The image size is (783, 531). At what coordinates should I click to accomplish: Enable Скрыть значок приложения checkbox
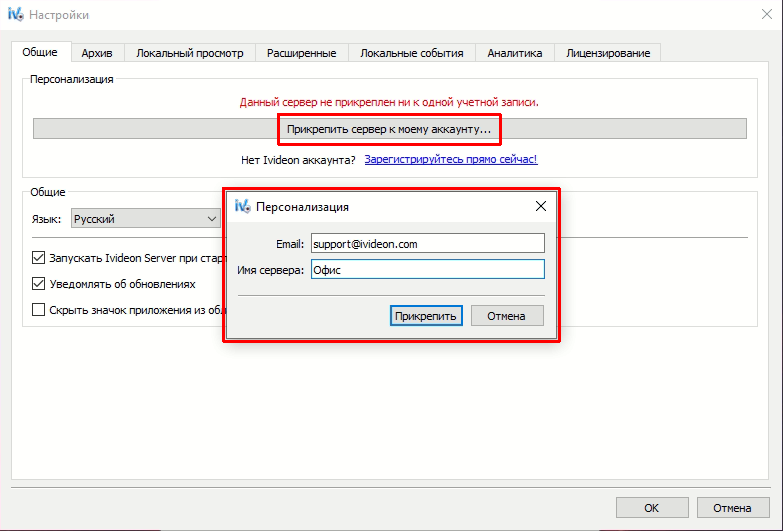38,310
